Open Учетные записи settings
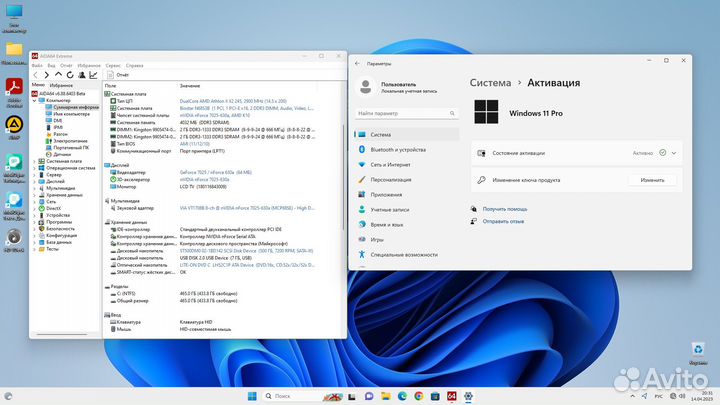 (x=406, y=209)
